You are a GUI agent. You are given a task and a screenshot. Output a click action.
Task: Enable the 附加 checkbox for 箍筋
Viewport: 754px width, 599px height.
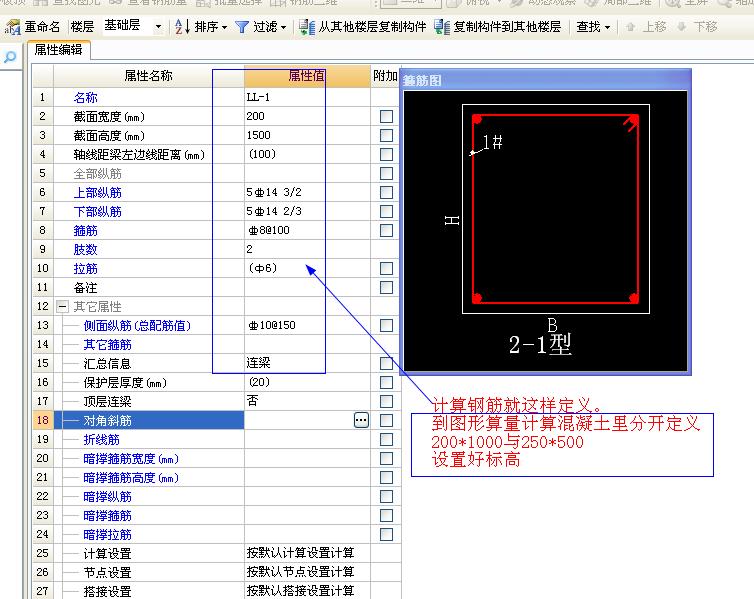click(x=386, y=231)
